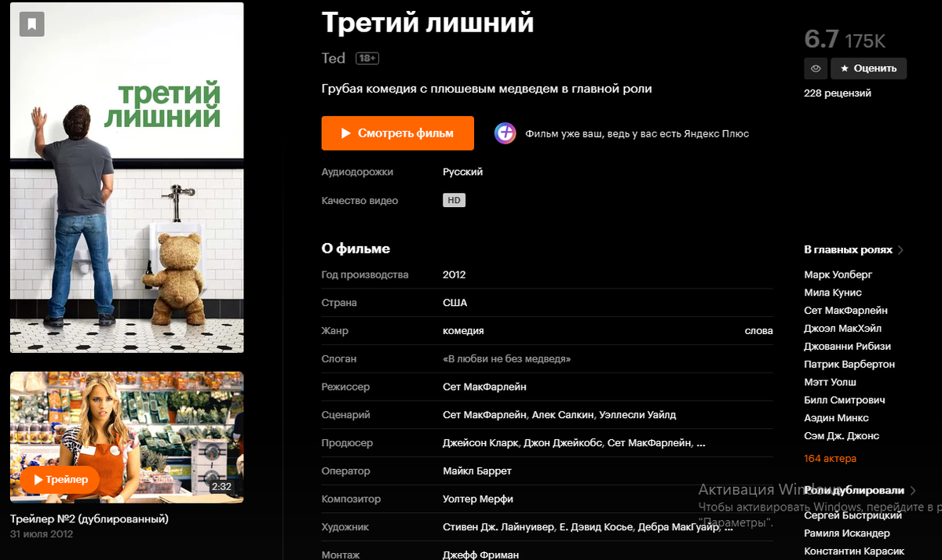The width and height of the screenshot is (942, 560).
Task: Open the Ted movie poster image
Action: 126,177
